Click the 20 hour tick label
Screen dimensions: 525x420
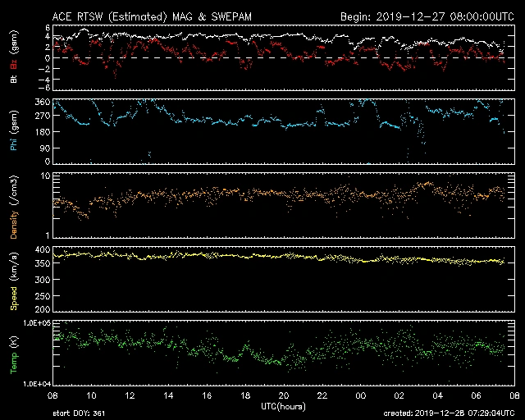(284, 395)
